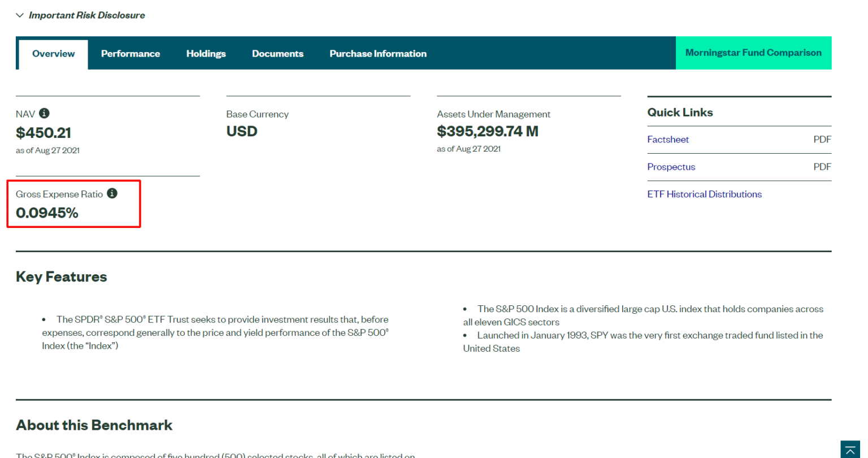Go to the Purchase Information tab
Image resolution: width=868 pixels, height=458 pixels.
(x=378, y=53)
